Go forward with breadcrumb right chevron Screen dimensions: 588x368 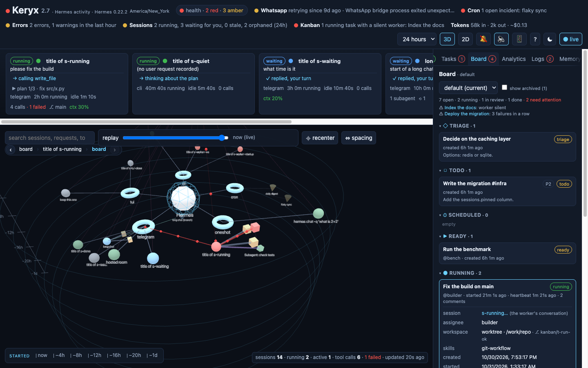[x=115, y=150]
